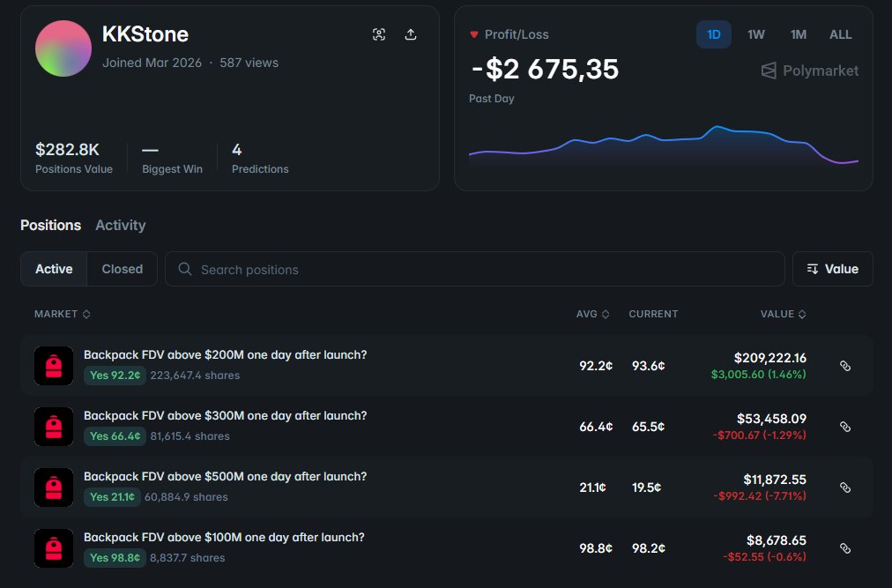This screenshot has width=892, height=588.
Task: Open Backpack FDV above $200M market
Action: coord(226,354)
